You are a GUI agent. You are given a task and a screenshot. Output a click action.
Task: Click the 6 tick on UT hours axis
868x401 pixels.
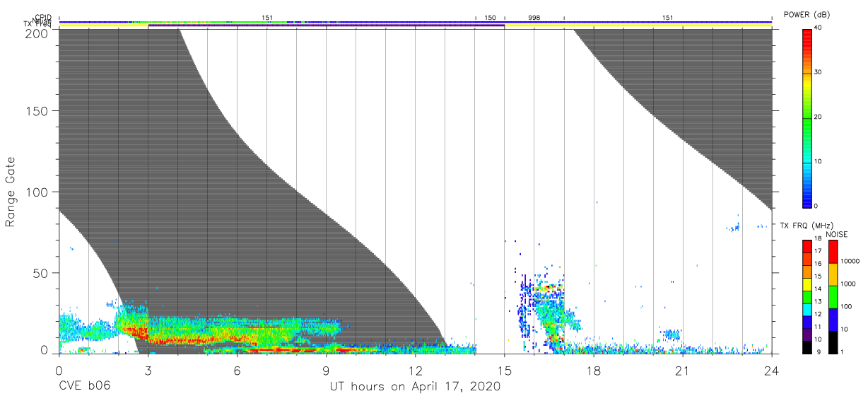[237, 370]
